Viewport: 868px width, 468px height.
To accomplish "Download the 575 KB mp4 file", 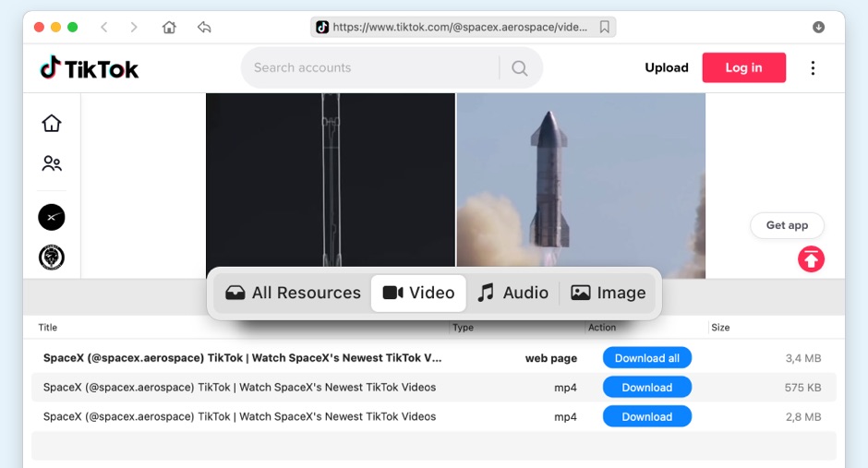I will click(x=647, y=388).
